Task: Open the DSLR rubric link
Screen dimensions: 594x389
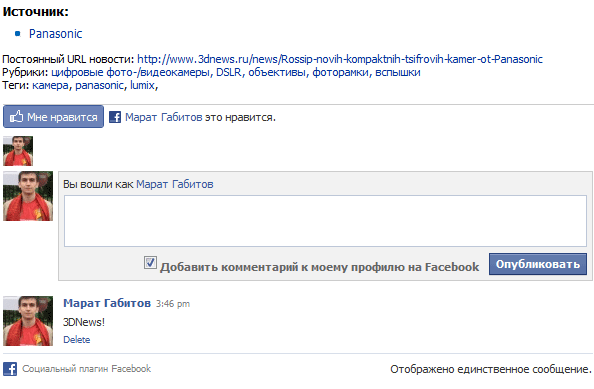Action: 229,72
